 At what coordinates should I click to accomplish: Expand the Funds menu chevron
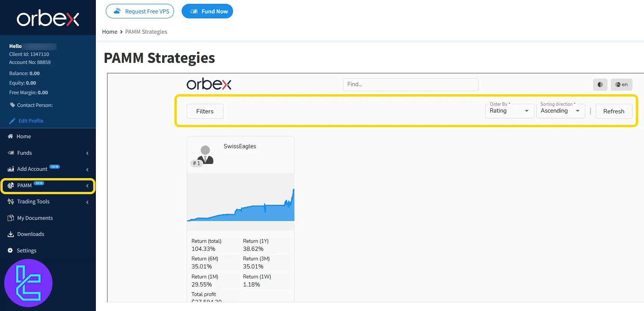[87, 153]
